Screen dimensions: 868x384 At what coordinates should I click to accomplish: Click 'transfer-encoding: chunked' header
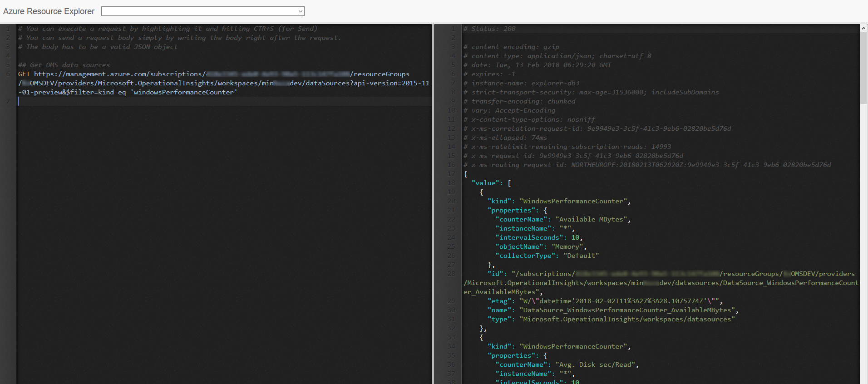point(519,101)
